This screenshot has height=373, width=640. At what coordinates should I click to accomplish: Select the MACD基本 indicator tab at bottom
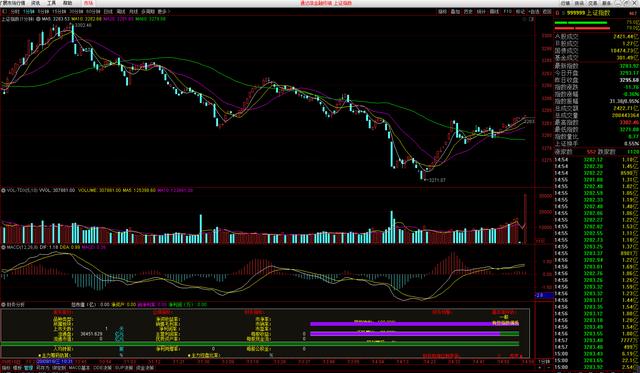tap(79, 368)
